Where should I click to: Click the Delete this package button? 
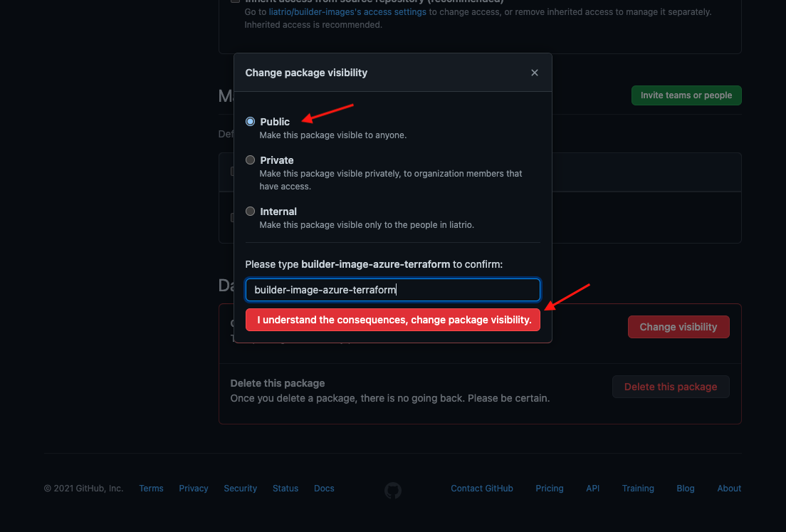[x=671, y=387]
